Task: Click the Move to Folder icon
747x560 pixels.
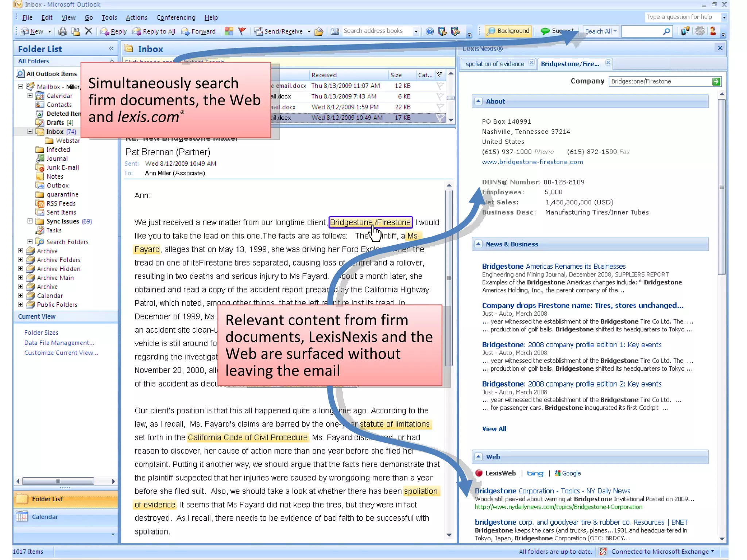Action: (x=76, y=31)
